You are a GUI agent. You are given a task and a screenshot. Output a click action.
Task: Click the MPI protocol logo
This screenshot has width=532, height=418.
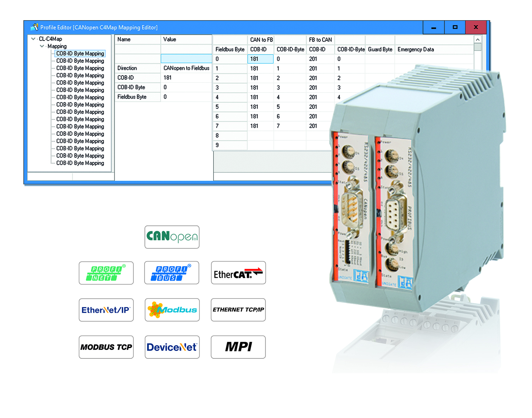[x=238, y=347]
